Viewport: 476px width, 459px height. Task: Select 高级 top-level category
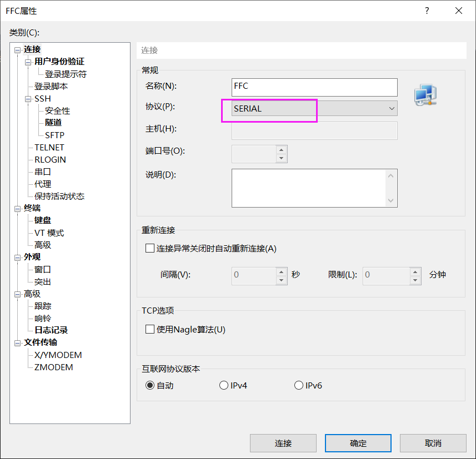pyautogui.click(x=32, y=294)
